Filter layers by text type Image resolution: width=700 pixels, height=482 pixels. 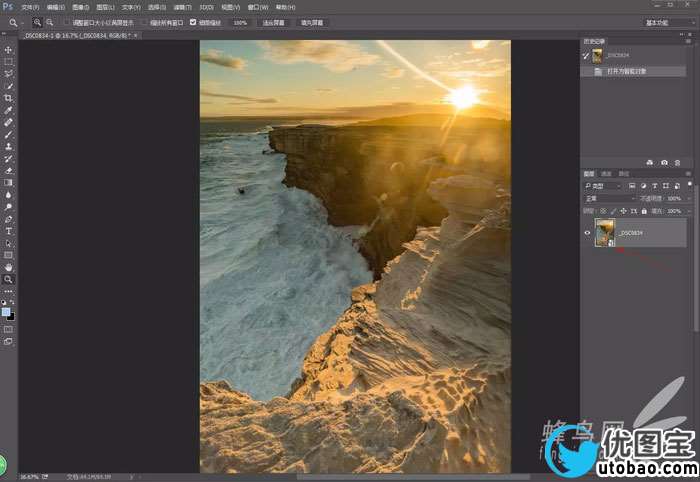click(654, 186)
